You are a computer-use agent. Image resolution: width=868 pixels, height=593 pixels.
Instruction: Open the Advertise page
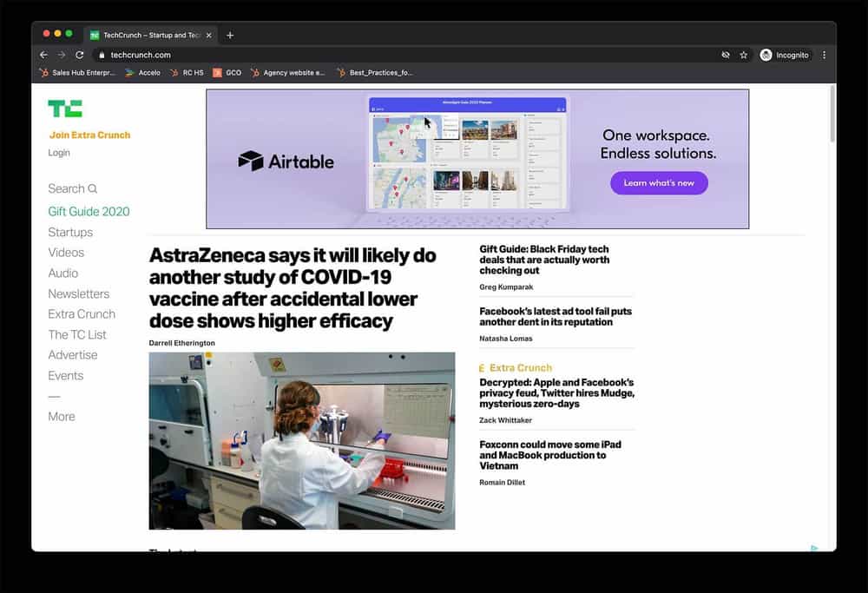point(73,355)
